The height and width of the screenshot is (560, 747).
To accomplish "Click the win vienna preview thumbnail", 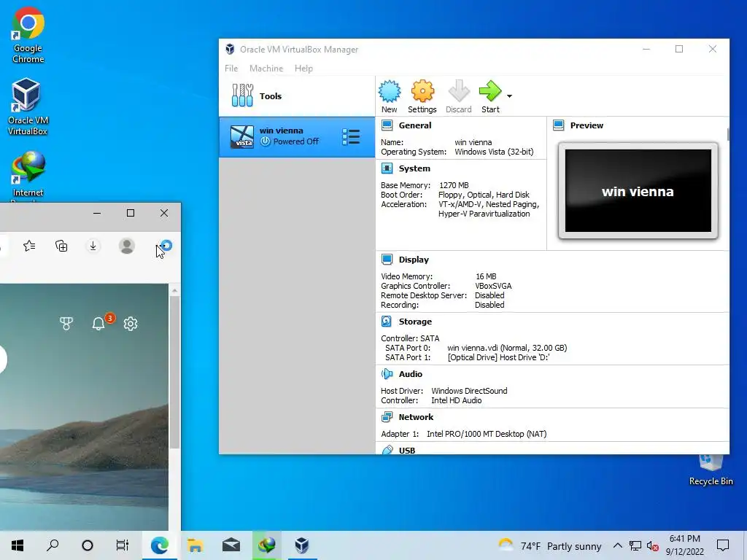I will (x=638, y=190).
